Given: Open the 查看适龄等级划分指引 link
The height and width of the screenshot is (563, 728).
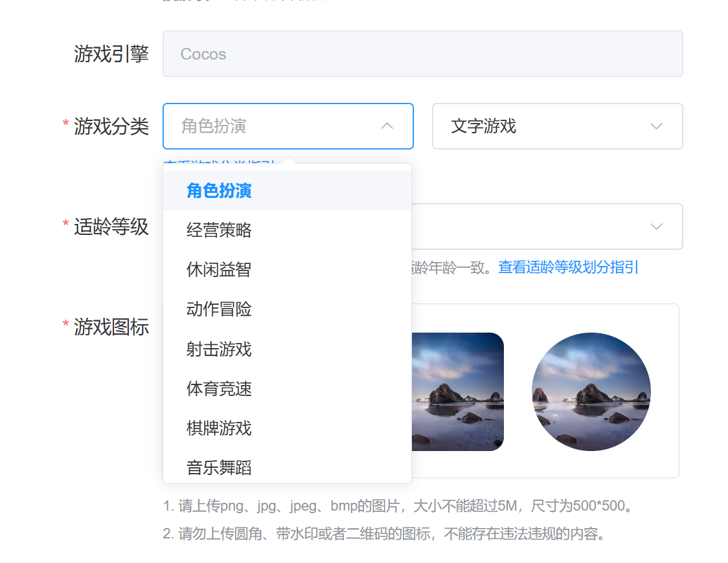Looking at the screenshot, I should coord(568,267).
